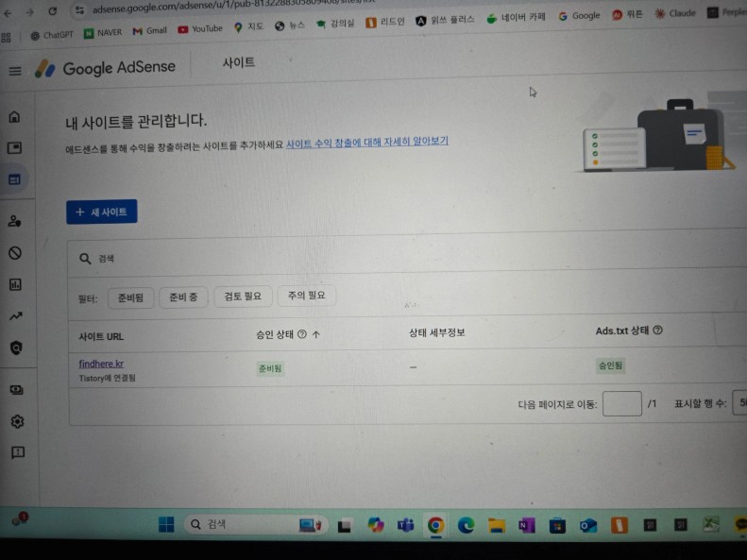Open the Payments icon in sidebar
This screenshot has width=747, height=560.
[17, 390]
